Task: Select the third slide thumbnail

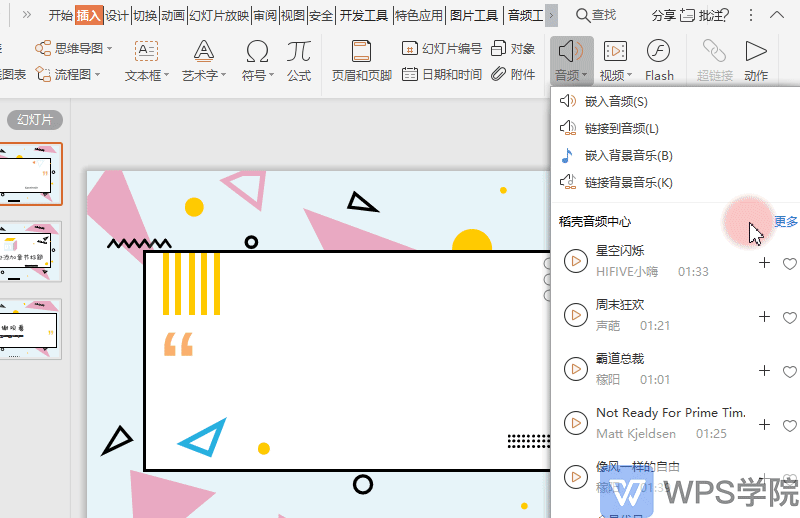Action: 31,329
